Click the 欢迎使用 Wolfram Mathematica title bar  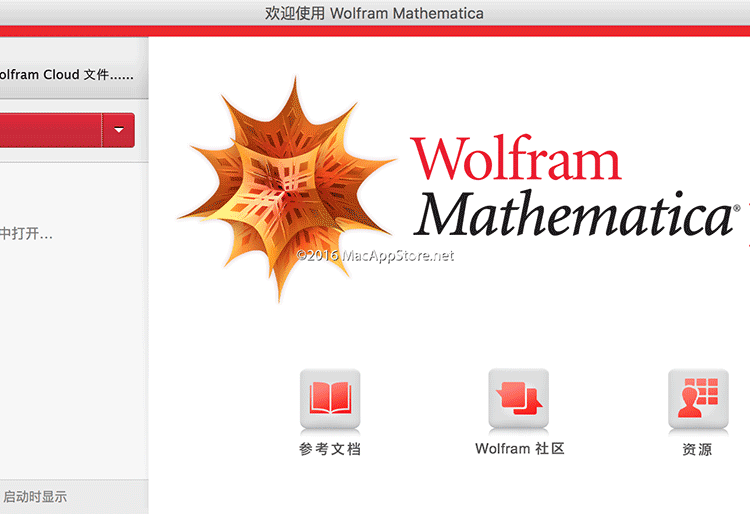[374, 13]
